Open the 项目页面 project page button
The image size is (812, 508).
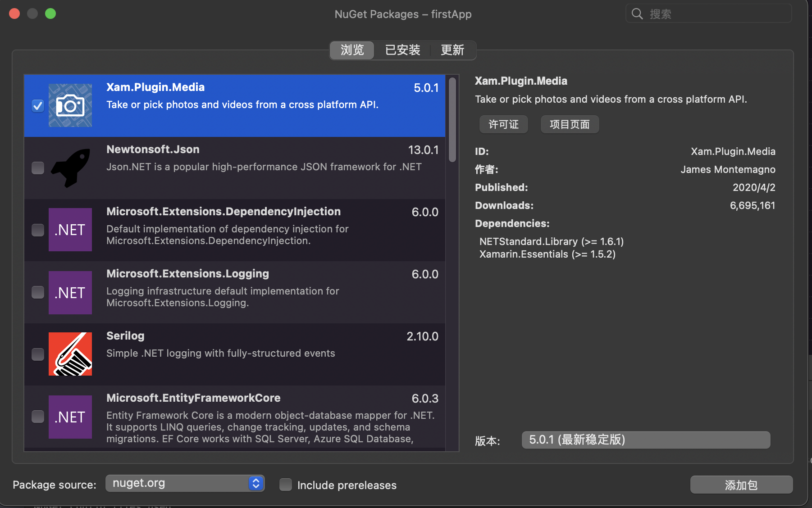coord(570,124)
